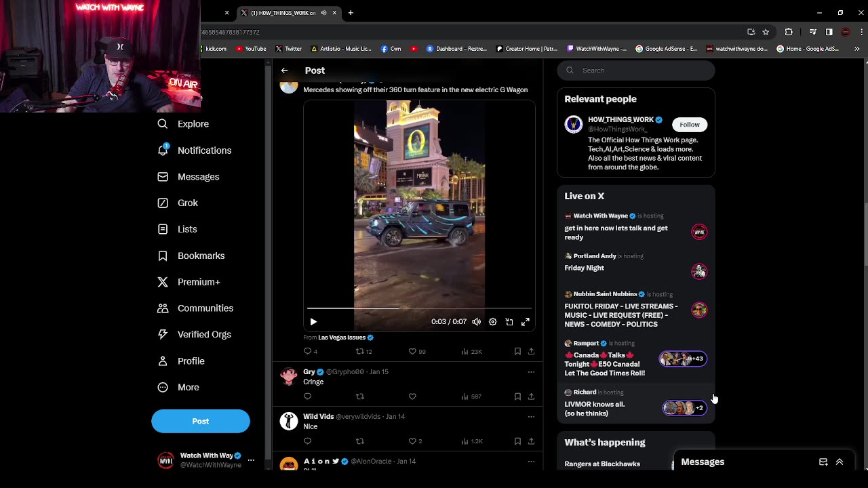
Task: Share the main post
Action: [531, 351]
